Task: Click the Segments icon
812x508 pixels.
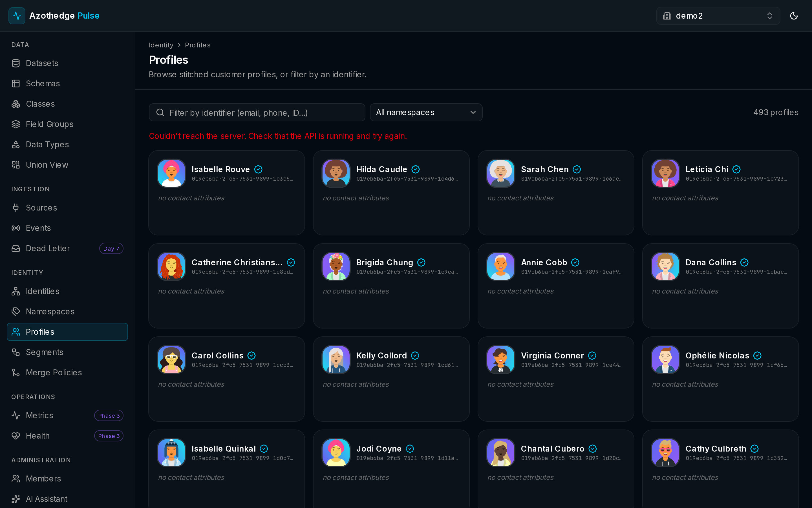Action: tap(16, 352)
